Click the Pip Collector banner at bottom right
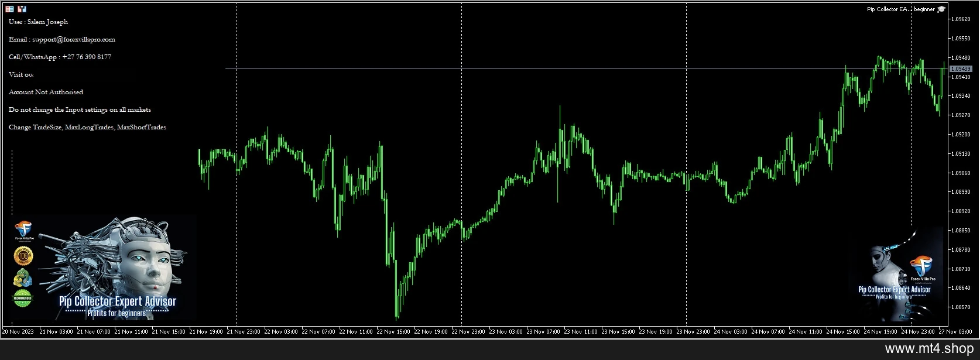Viewport: 980px width, 360px height. tap(896, 275)
